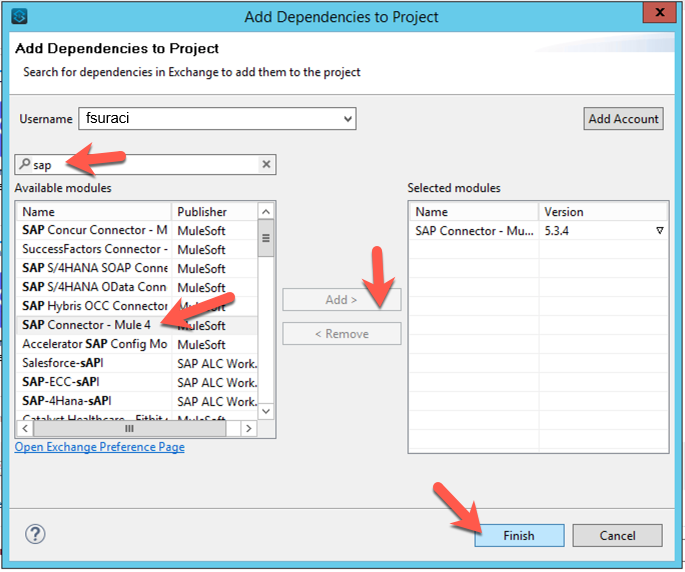This screenshot has width=685, height=572.
Task: Click SAP ALC Work publisher of SAP-ECC-sAPI
Action: pos(217,383)
